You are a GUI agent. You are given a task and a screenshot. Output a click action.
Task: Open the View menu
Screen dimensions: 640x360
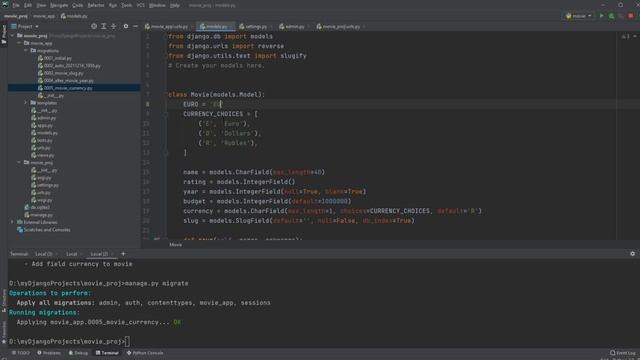[41, 5]
